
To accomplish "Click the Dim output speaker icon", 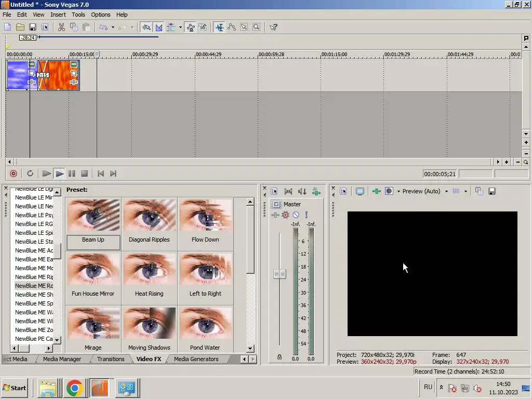I will click(302, 192).
